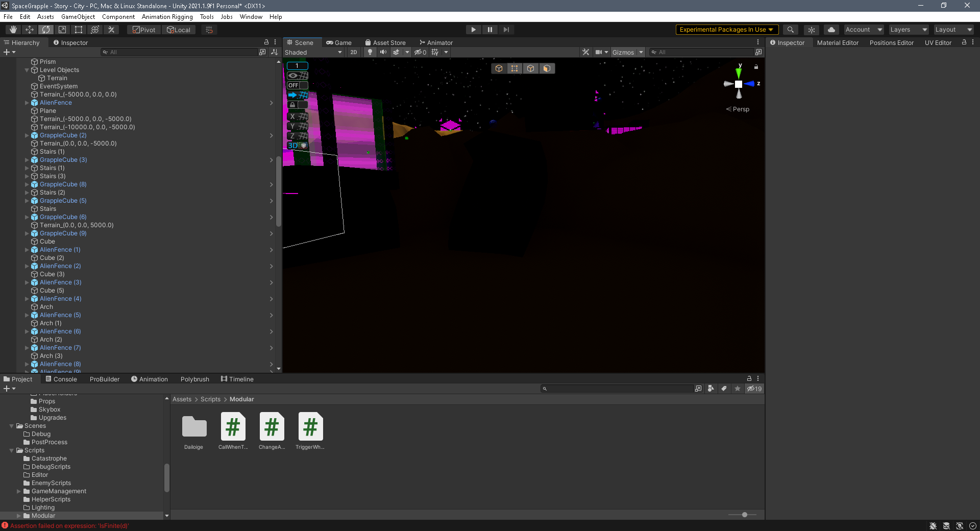Open the global search magnifier
Screen dimensions: 980x531
click(791, 30)
